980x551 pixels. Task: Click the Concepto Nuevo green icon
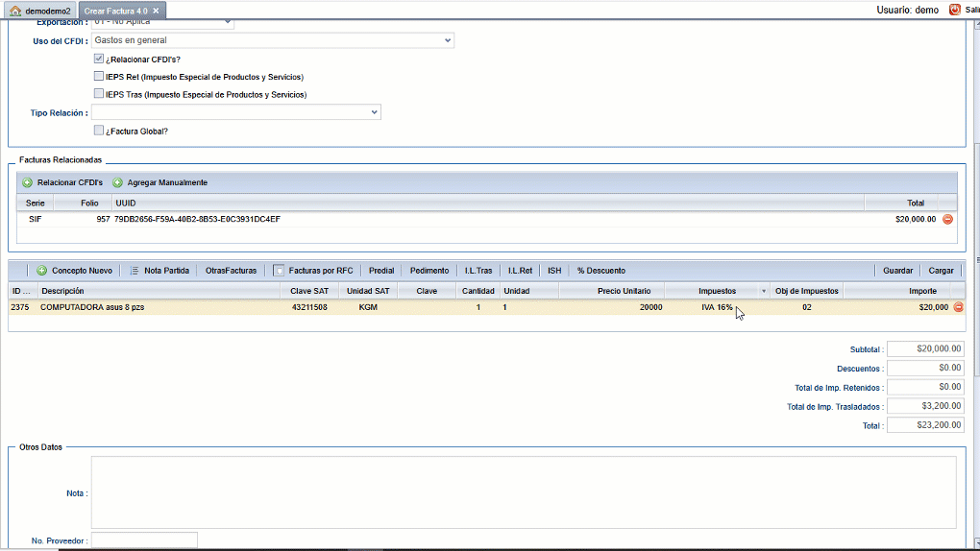42,271
